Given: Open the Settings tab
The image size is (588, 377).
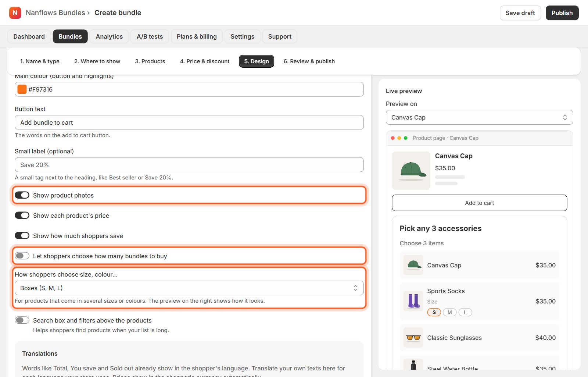Looking at the screenshot, I should tap(243, 36).
